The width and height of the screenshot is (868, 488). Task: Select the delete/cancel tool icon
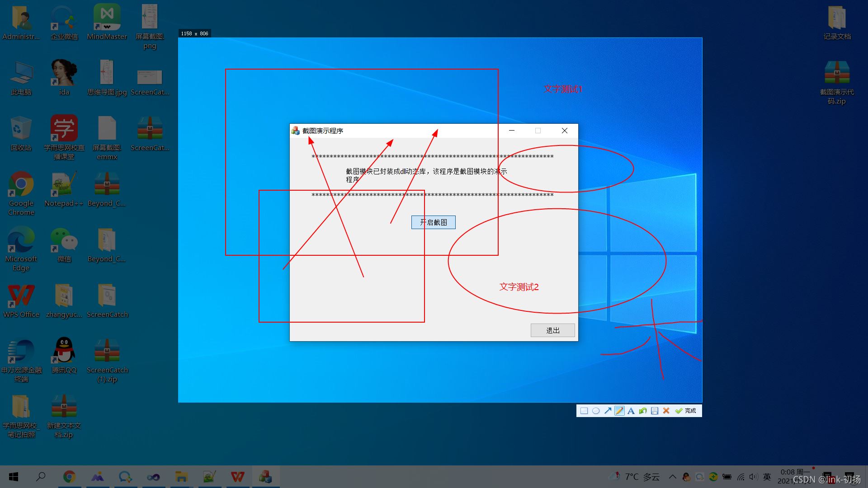point(666,411)
